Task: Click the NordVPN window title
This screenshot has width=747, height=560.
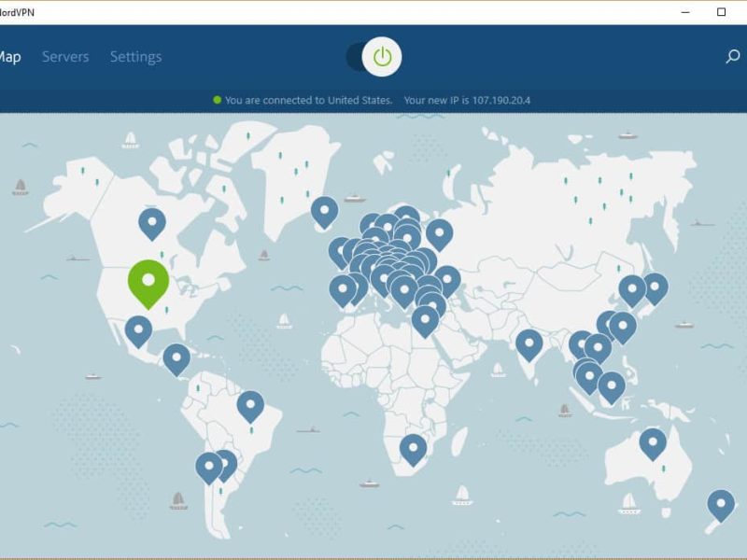Action: [17, 12]
